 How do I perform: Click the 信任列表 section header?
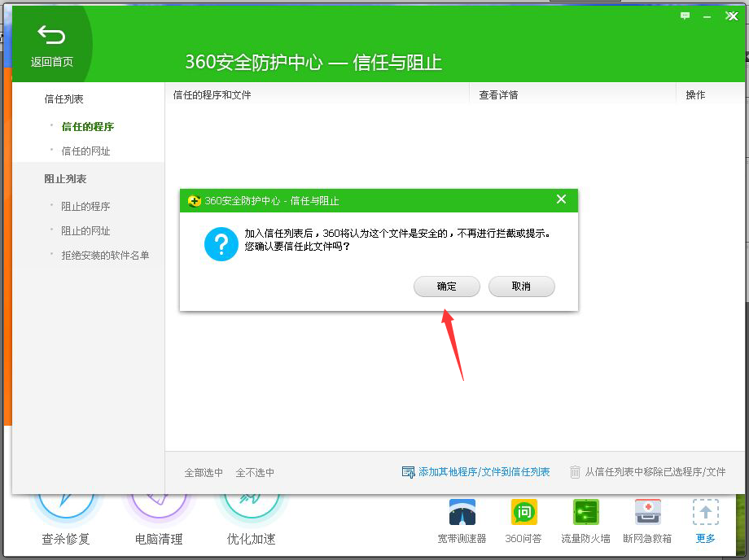pyautogui.click(x=64, y=98)
